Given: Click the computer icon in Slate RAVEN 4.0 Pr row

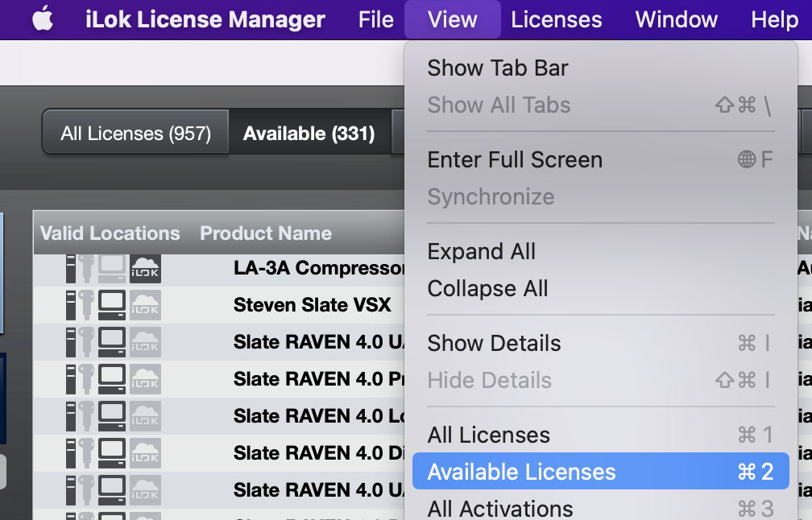Looking at the screenshot, I should point(112,379).
